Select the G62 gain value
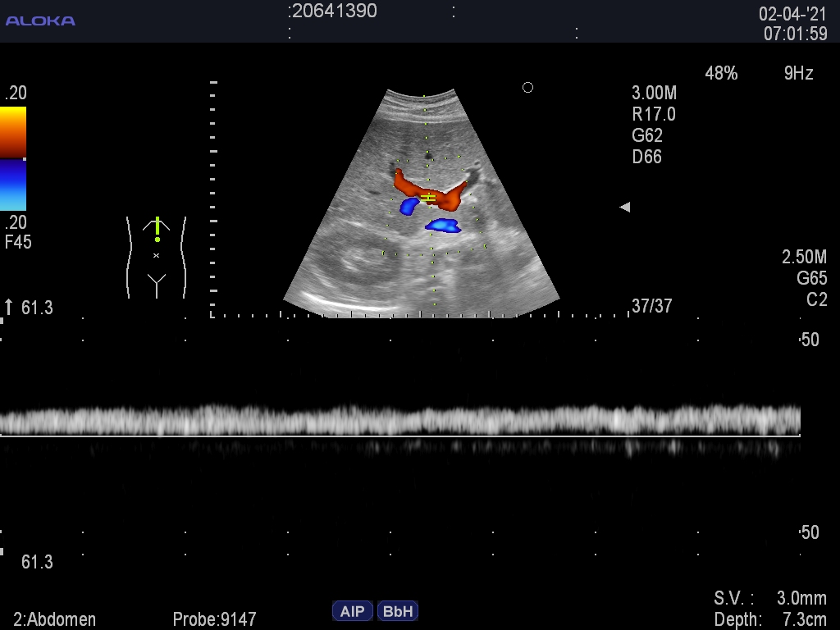The height and width of the screenshot is (630, 840). click(x=647, y=135)
